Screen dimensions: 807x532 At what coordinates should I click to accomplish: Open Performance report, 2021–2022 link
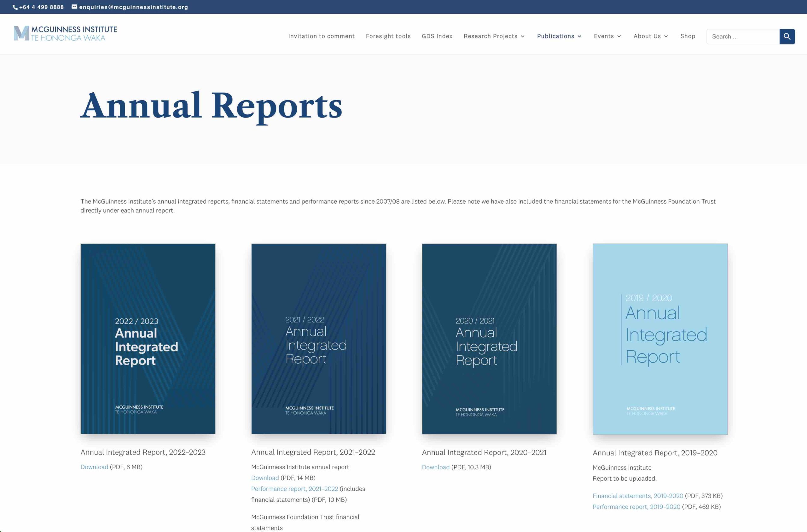coord(294,489)
